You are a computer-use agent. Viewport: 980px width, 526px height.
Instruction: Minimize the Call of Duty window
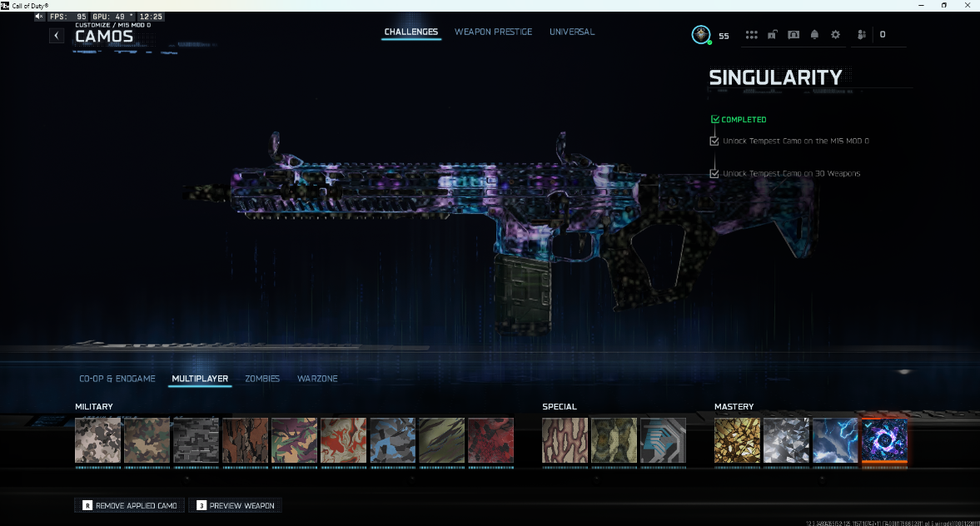pyautogui.click(x=921, y=6)
